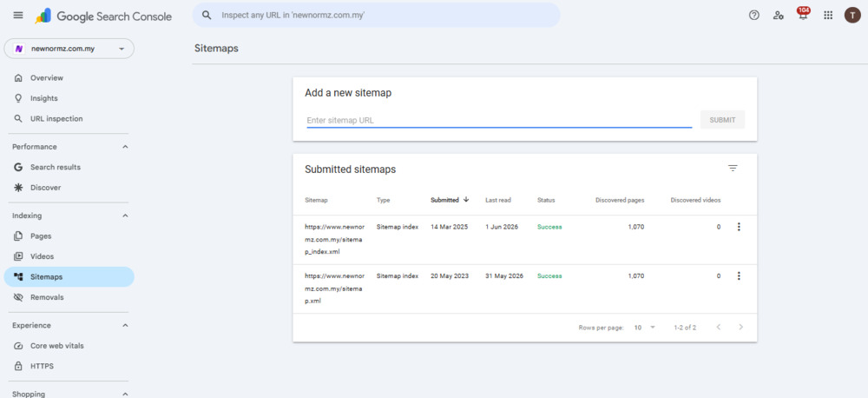
Task: Click the 20 May 2023 submitted date
Action: 450,276
